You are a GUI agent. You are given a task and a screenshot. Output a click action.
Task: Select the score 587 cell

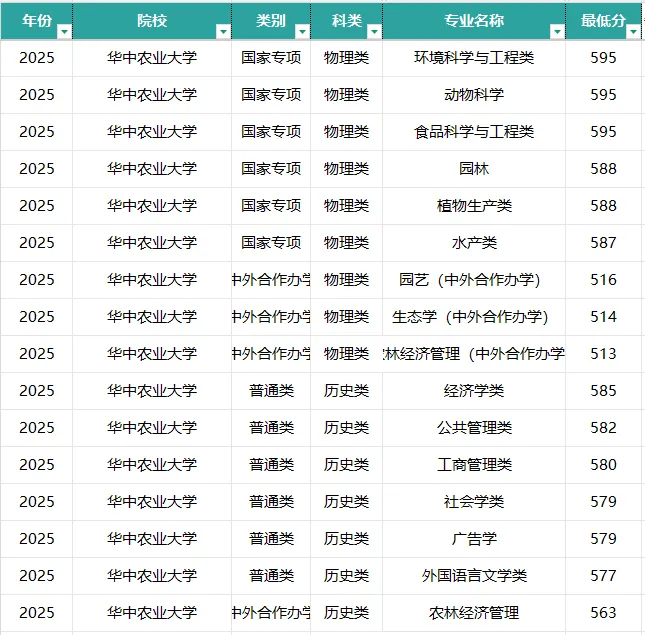[603, 243]
